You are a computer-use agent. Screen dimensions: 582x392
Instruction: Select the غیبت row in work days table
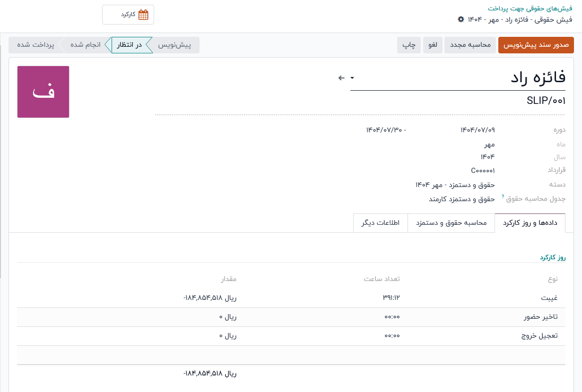tap(549, 298)
